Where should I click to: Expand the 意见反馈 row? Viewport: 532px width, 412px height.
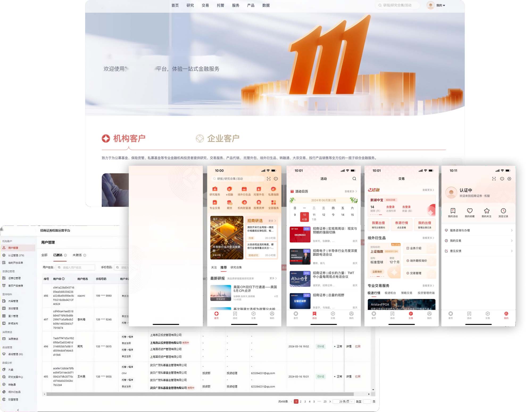[479, 251]
